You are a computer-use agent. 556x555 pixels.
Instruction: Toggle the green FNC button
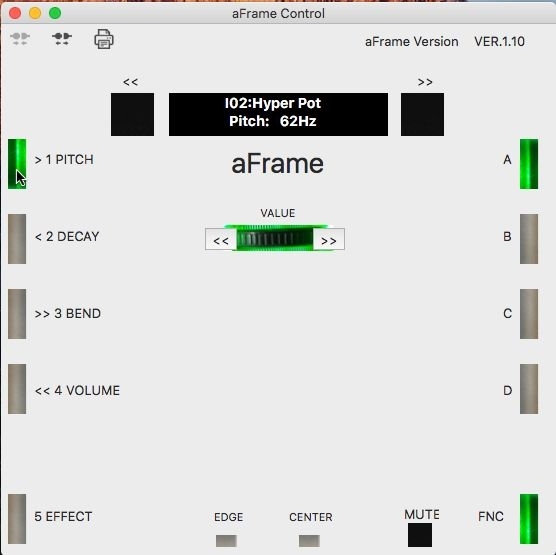(529, 519)
